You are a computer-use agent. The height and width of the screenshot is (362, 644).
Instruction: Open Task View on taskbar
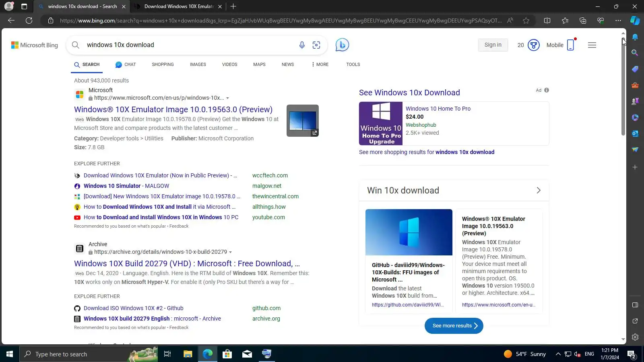click(167, 354)
